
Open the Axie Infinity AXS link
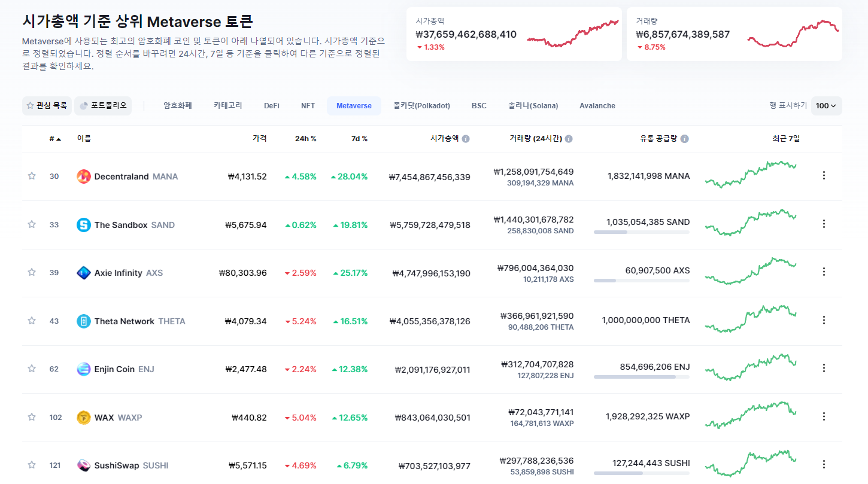click(x=129, y=273)
